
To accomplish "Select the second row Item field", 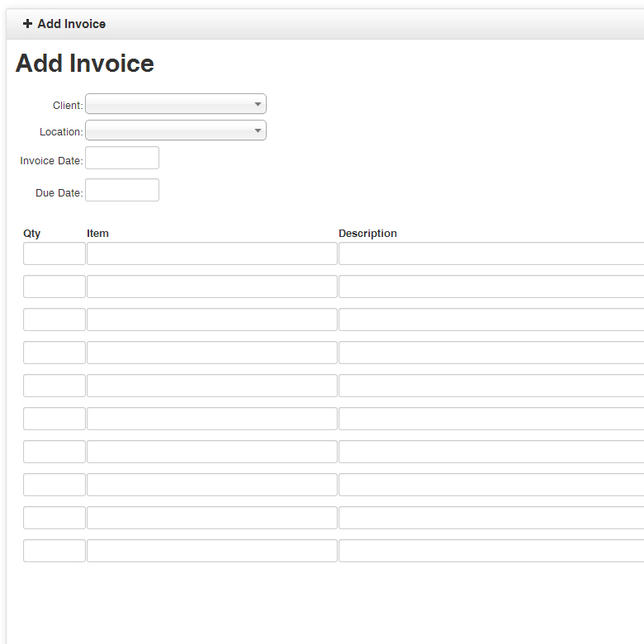I will point(212,286).
